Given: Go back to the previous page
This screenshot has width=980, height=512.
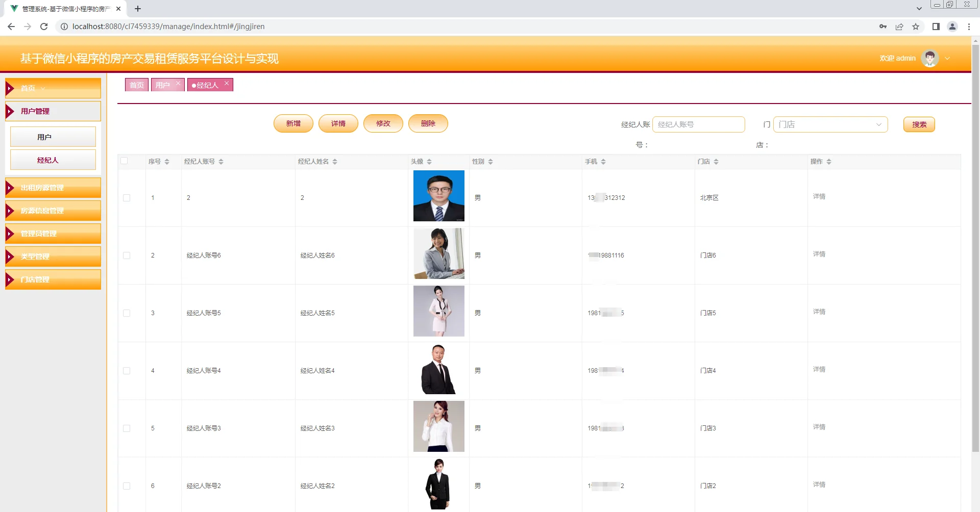Looking at the screenshot, I should (11, 27).
